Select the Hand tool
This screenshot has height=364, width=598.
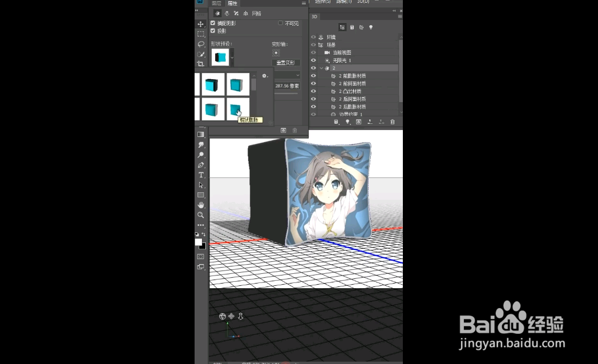[x=201, y=204]
